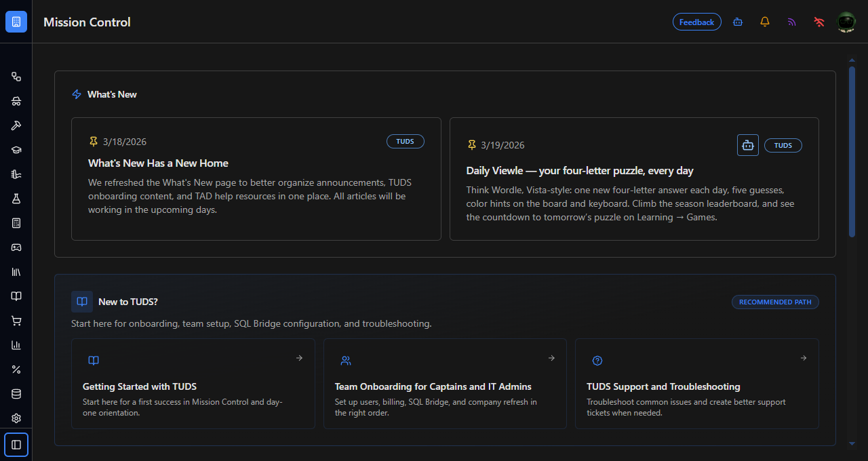Open the game controller sidebar item
Viewport: 868px width, 461px height.
pyautogui.click(x=16, y=247)
